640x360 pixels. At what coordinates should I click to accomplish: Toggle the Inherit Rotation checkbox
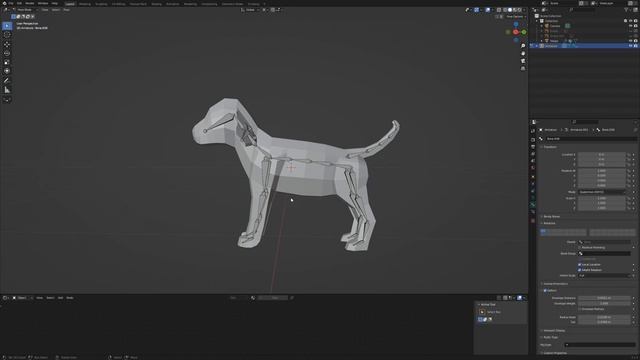point(580,270)
